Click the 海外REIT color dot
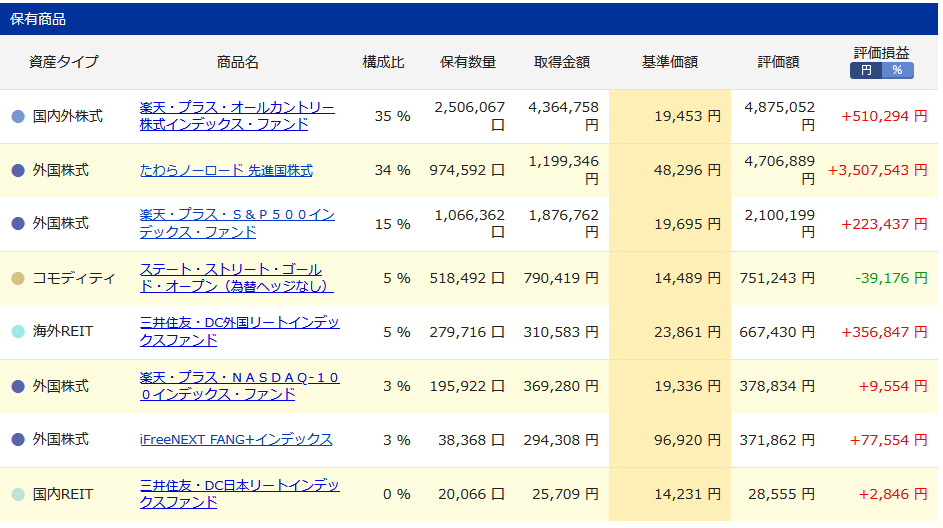The width and height of the screenshot is (943, 528). tap(18, 332)
